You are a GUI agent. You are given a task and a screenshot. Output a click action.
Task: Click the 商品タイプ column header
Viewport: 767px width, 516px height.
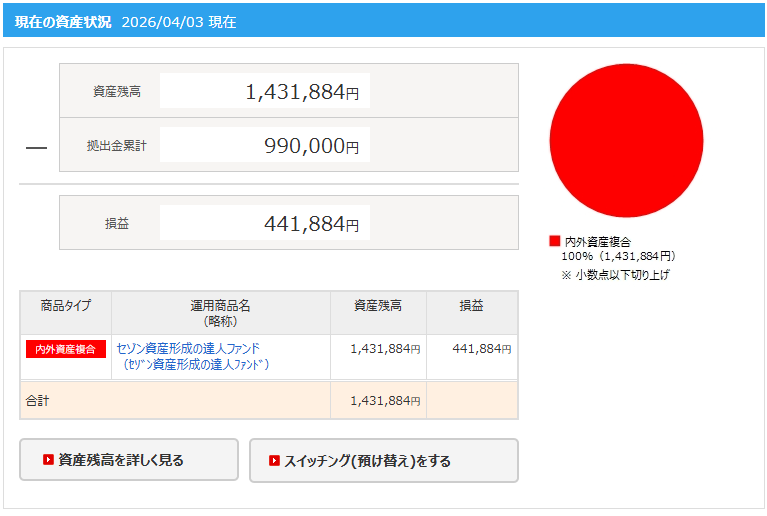point(65,306)
